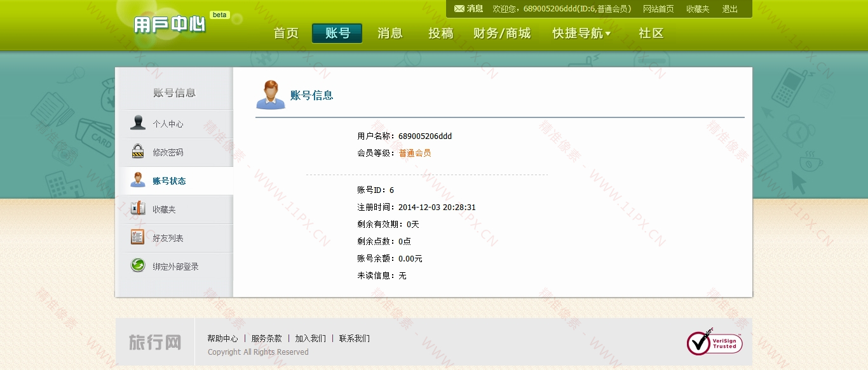Click the Copyright All Rights Reserved text
The image size is (868, 370).
click(258, 352)
